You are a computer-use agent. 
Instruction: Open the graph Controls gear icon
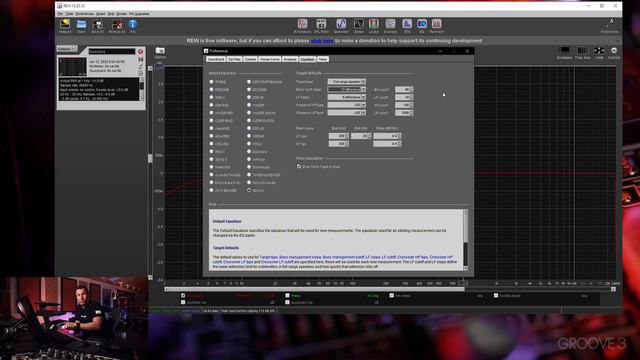[614, 51]
